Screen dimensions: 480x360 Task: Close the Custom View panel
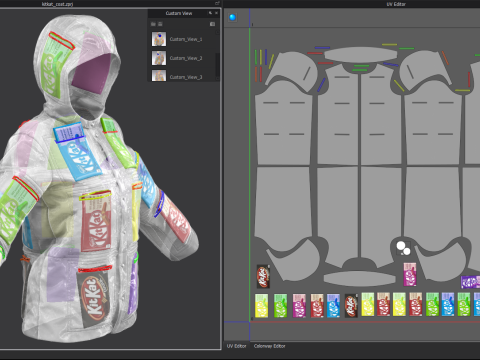click(x=216, y=13)
